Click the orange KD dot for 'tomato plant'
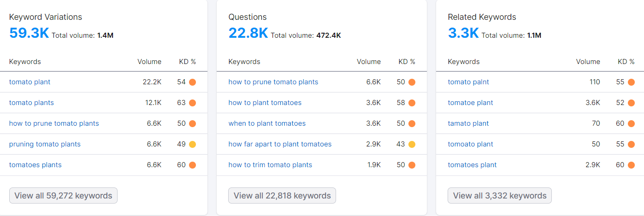 click(192, 82)
